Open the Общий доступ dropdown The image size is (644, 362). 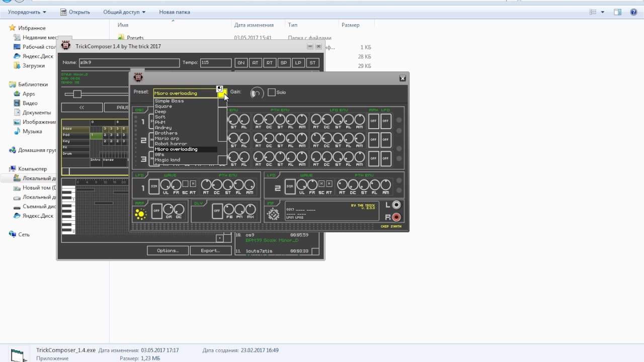pos(124,12)
